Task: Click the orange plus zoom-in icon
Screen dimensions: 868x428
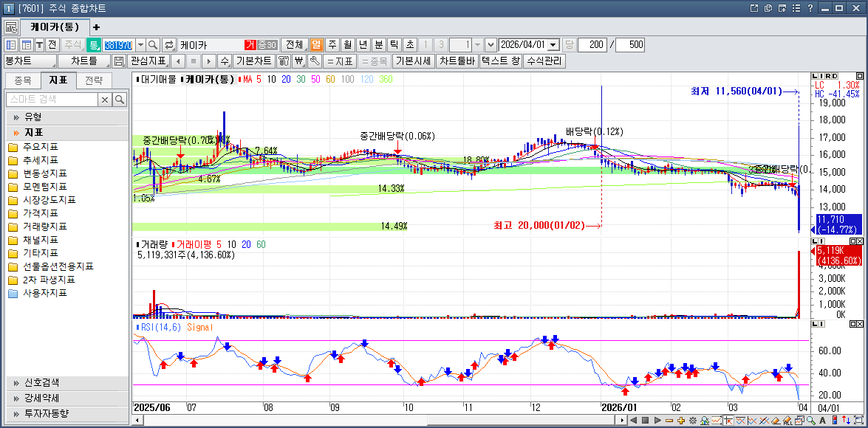Action: tap(680, 420)
